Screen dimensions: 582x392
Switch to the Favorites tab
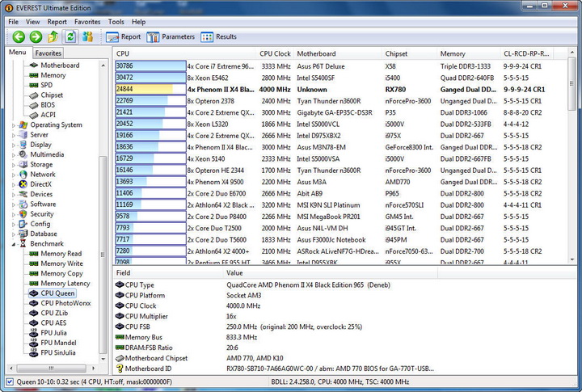[x=48, y=53]
